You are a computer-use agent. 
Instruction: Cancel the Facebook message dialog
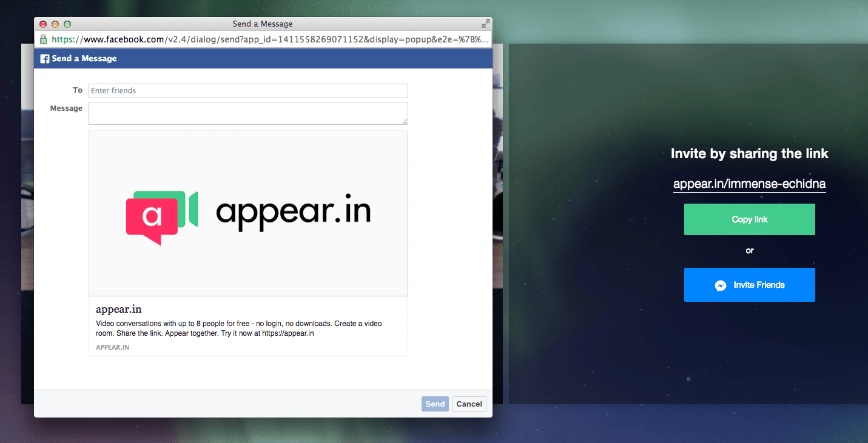469,404
